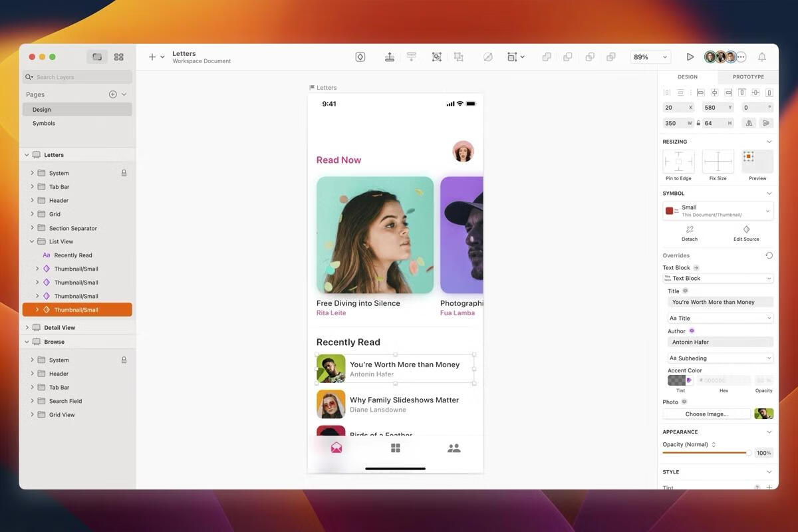
Task: Unlock the System layer group
Action: [124, 173]
